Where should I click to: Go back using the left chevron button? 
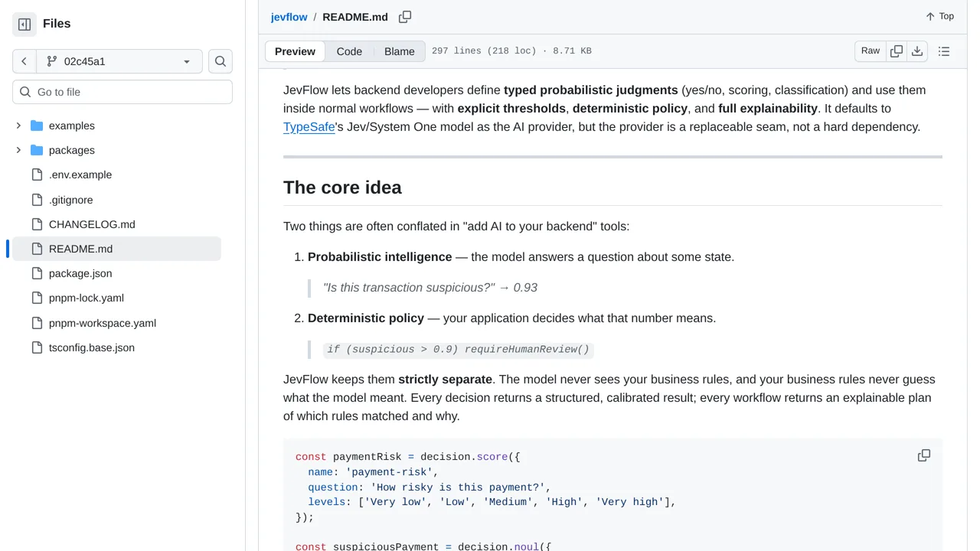click(24, 61)
